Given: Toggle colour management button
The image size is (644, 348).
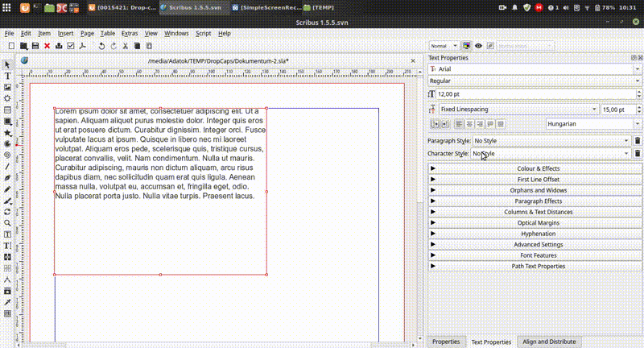Looking at the screenshot, I should tap(466, 46).
